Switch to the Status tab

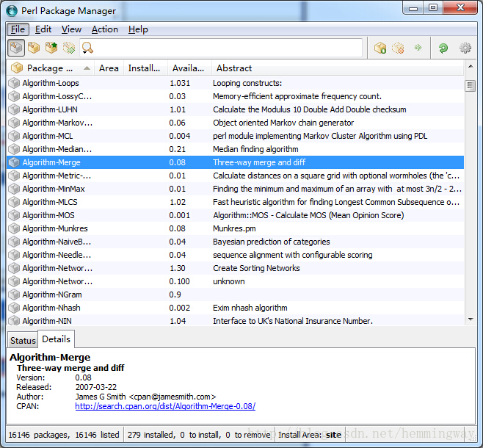click(x=23, y=341)
